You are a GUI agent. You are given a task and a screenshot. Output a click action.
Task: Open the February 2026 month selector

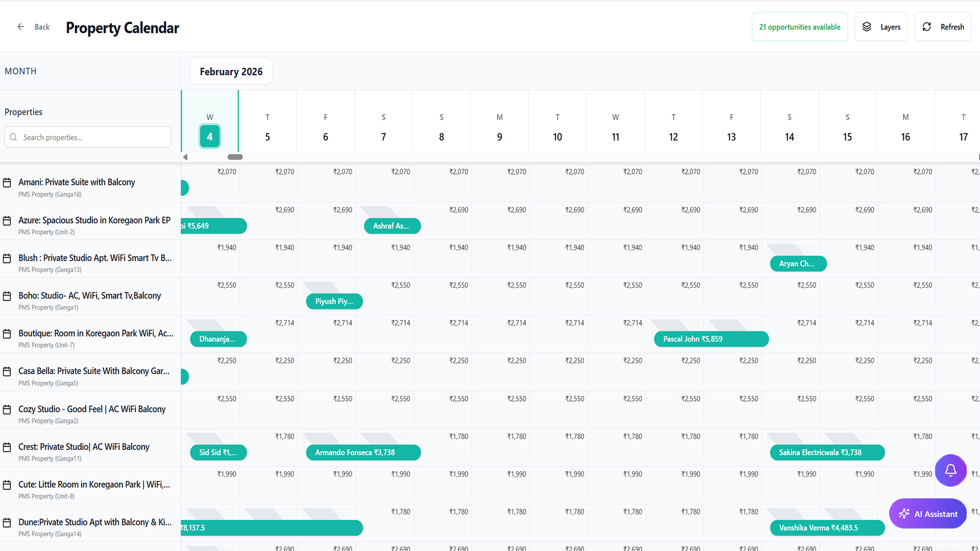click(x=231, y=71)
